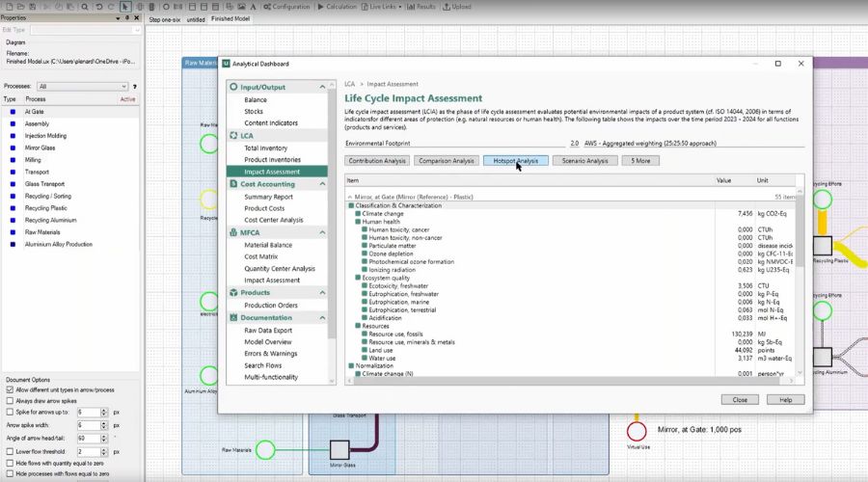Open Configuration from the toolbar
The height and width of the screenshot is (482, 868).
pos(286,7)
